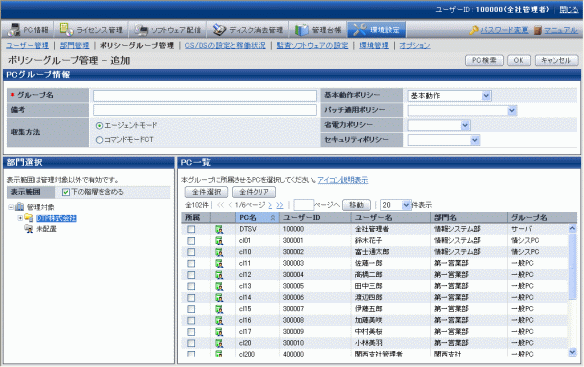Open the ディスク消去管理 tab
The width and height of the screenshot is (584, 367).
pos(247,30)
